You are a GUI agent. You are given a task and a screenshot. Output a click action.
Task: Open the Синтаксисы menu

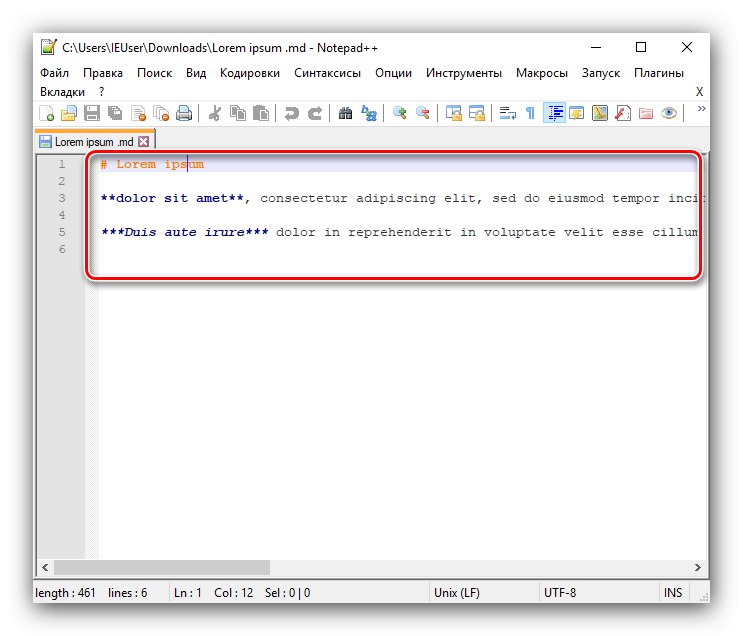point(327,73)
